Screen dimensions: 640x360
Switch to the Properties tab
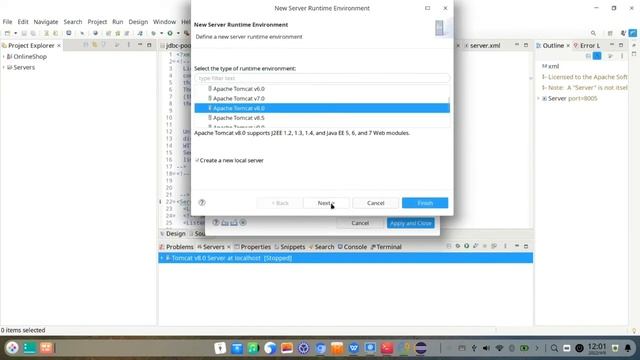tap(252, 247)
